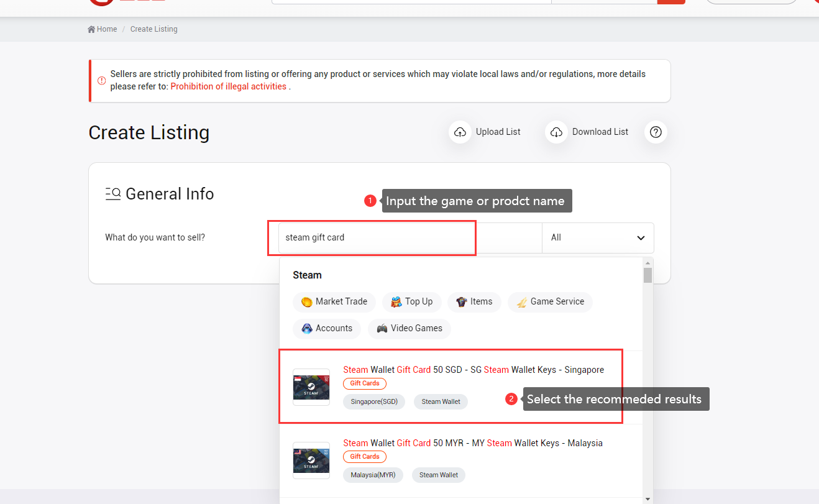Image resolution: width=819 pixels, height=504 pixels.
Task: Click the Singapore gift card thumbnail
Action: click(311, 387)
